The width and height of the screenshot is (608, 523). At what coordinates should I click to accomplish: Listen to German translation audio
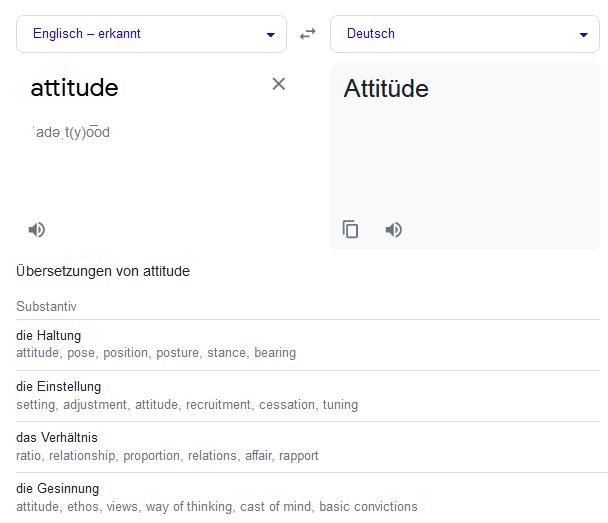pyautogui.click(x=394, y=230)
